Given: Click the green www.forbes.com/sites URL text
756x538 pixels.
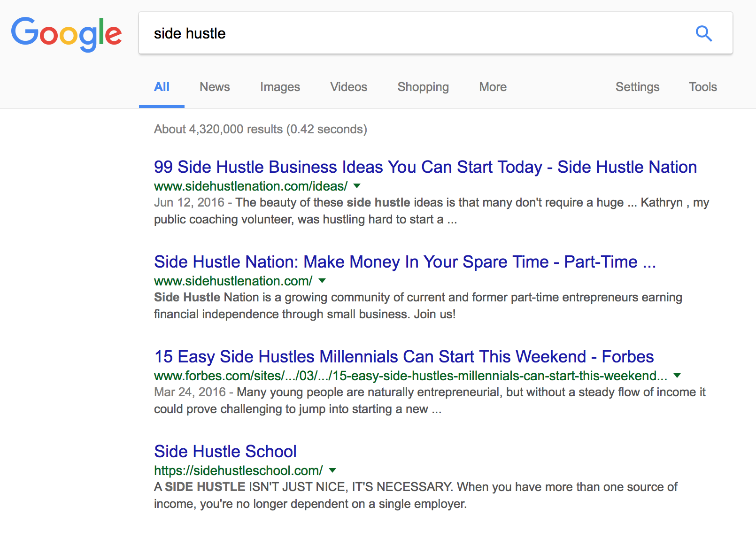Looking at the screenshot, I should pyautogui.click(x=410, y=376).
